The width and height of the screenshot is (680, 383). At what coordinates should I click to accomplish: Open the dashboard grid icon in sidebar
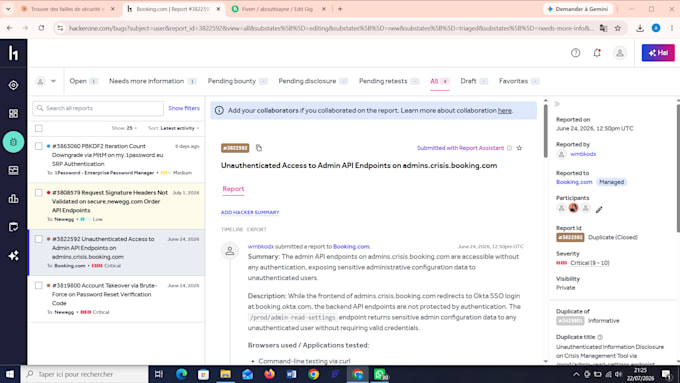coord(13,114)
